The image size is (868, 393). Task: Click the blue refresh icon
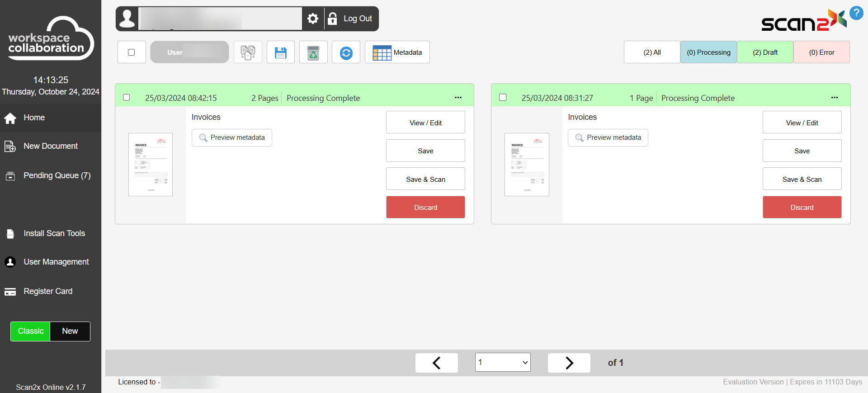coord(346,52)
